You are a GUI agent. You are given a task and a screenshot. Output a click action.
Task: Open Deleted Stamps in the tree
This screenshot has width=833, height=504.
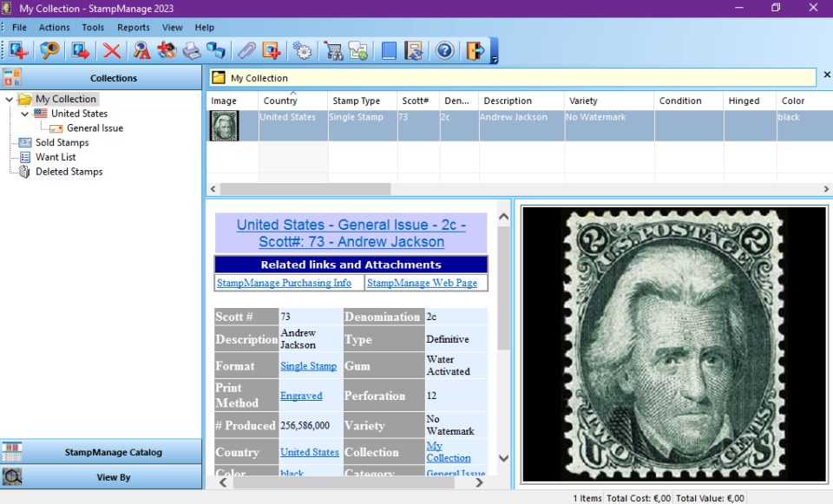(69, 172)
